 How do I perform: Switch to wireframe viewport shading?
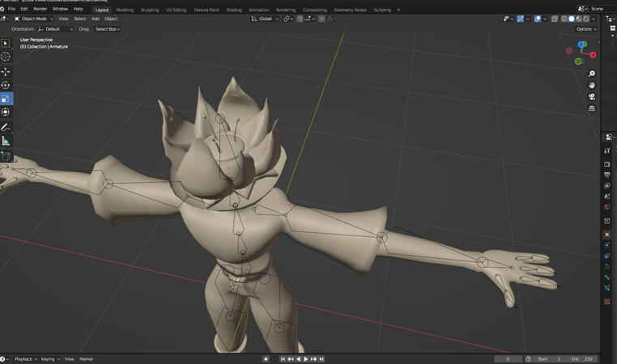pos(564,19)
